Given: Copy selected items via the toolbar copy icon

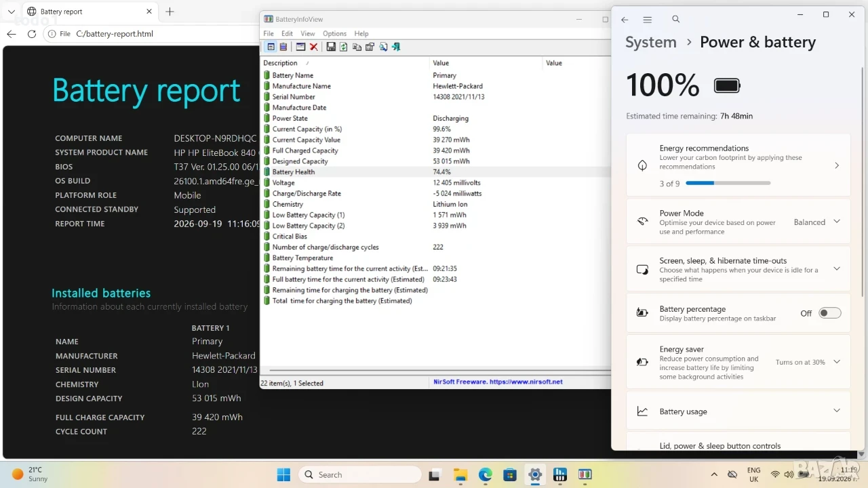Looking at the screenshot, I should 357,47.
